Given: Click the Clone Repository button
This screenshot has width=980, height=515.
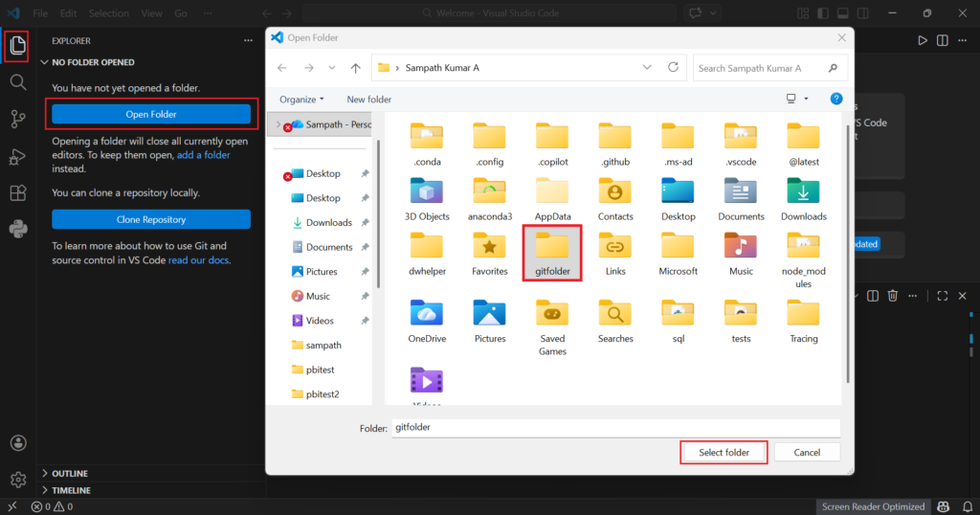Looking at the screenshot, I should point(151,220).
